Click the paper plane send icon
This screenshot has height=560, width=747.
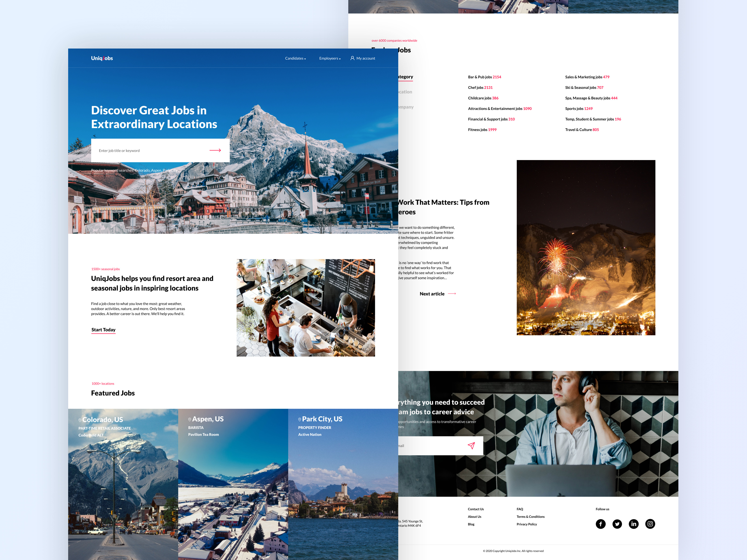click(471, 446)
